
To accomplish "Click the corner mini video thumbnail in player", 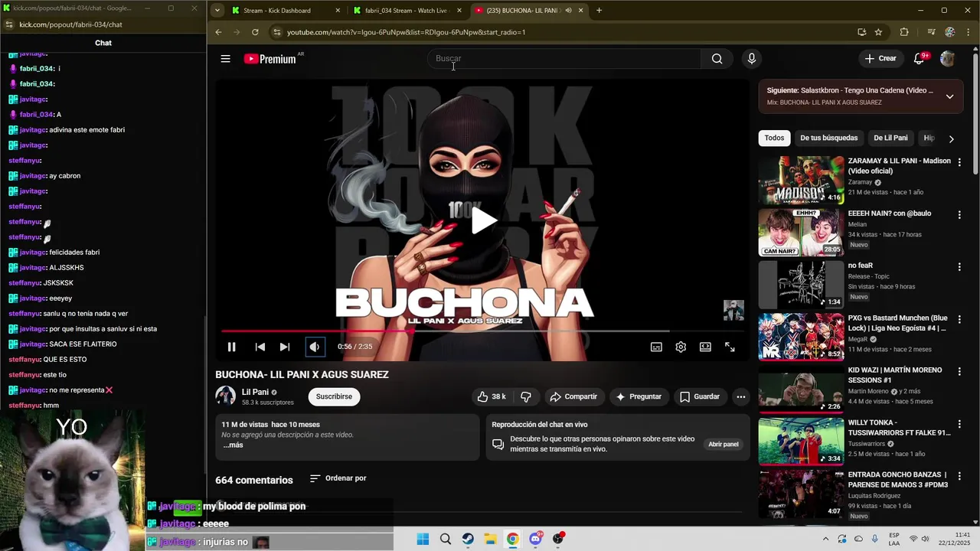I will (733, 310).
